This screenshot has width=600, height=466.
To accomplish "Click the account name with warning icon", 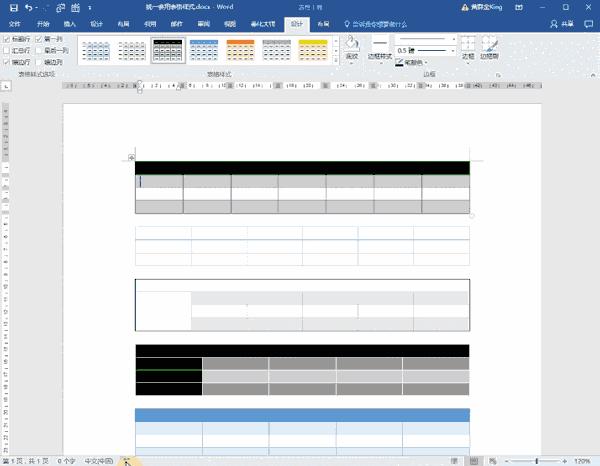I will tap(481, 7).
